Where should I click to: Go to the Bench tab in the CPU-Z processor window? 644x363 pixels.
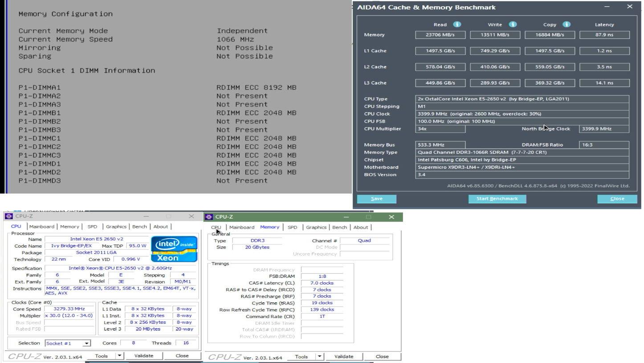click(139, 227)
